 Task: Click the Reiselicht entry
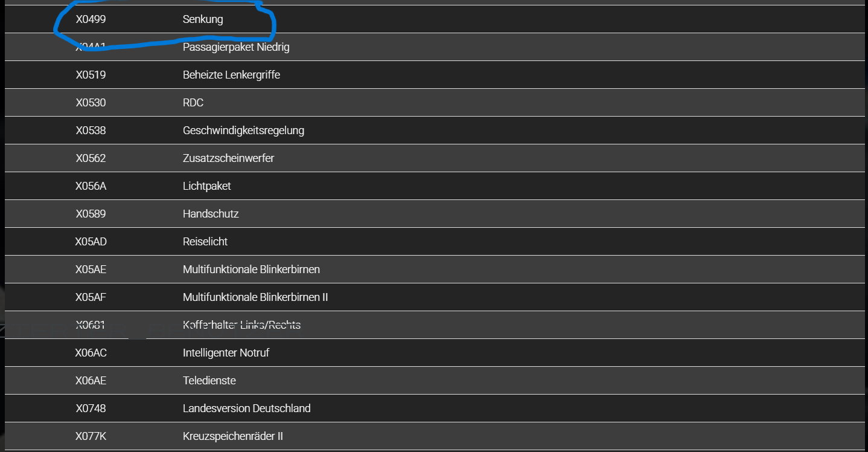coord(205,242)
